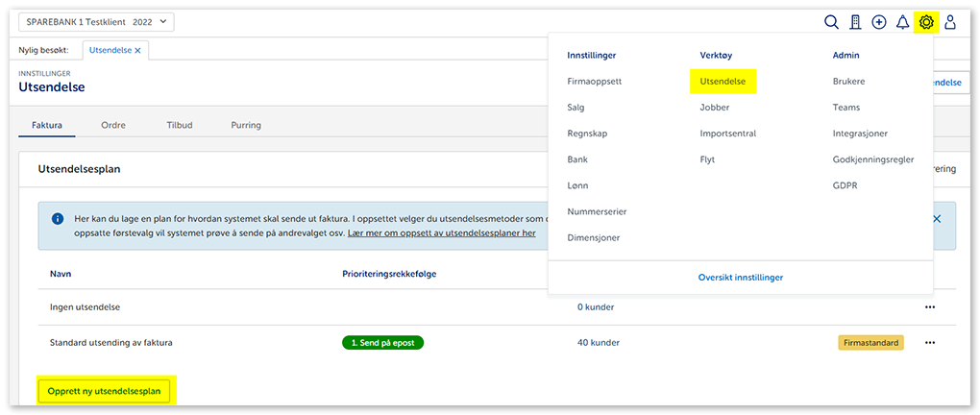Dismiss the blue info banner

click(x=937, y=219)
